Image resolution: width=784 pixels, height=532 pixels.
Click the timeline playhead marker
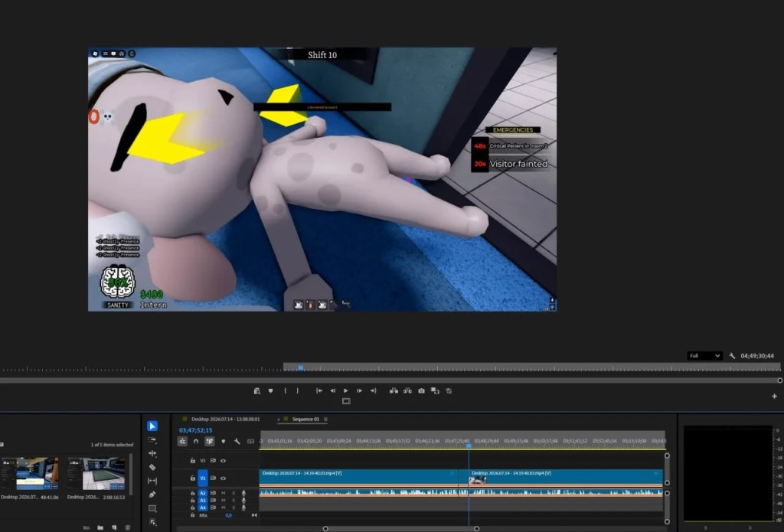click(x=469, y=445)
